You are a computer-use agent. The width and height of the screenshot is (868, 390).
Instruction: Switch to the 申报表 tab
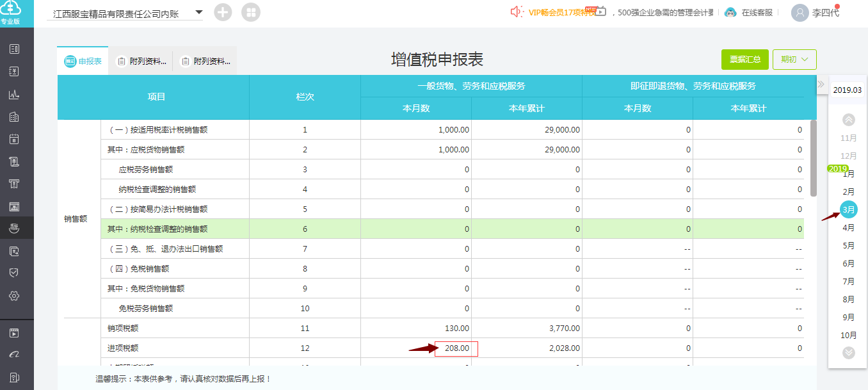[83, 61]
